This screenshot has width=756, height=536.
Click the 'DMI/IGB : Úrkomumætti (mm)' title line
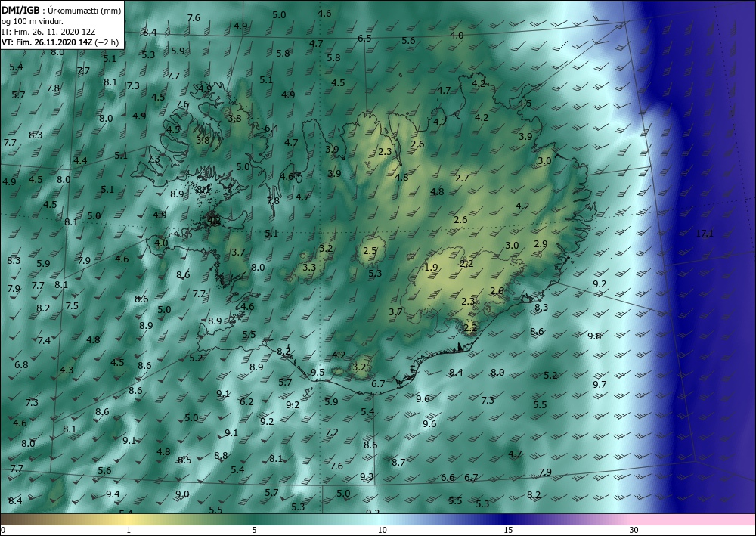(x=61, y=10)
